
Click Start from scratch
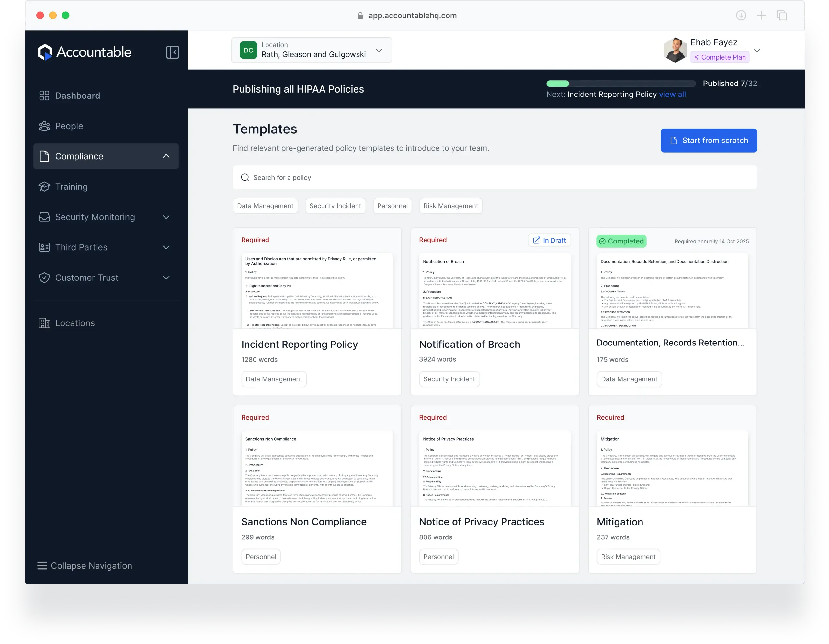coord(708,141)
